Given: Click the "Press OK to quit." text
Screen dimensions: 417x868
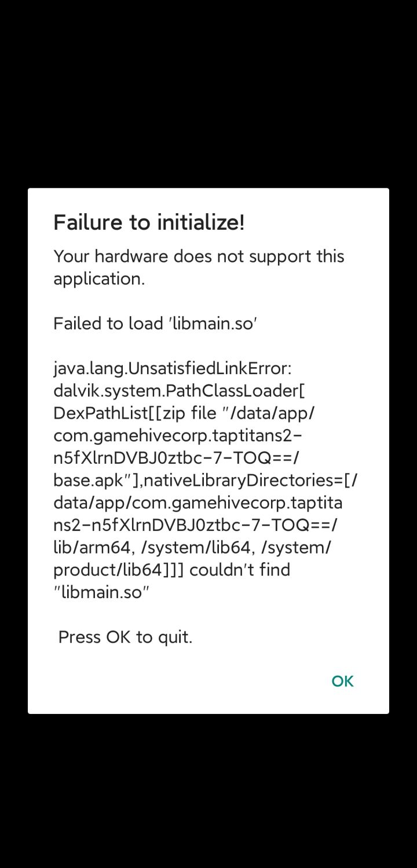Looking at the screenshot, I should pyautogui.click(x=125, y=638).
